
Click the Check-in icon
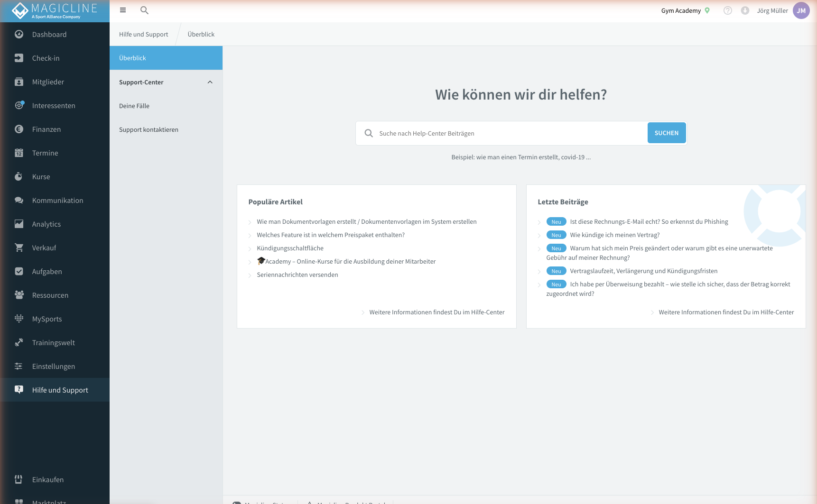[19, 58]
